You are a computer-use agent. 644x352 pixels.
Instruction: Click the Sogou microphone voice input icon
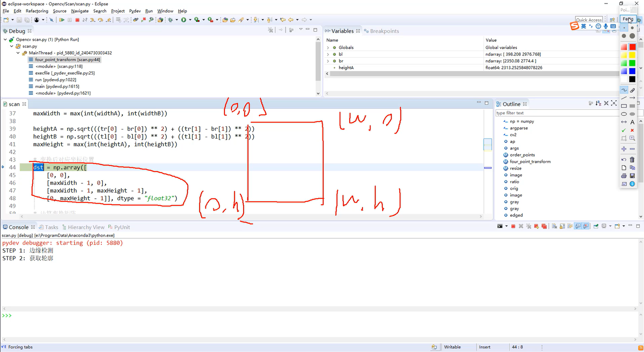pyautogui.click(x=606, y=26)
